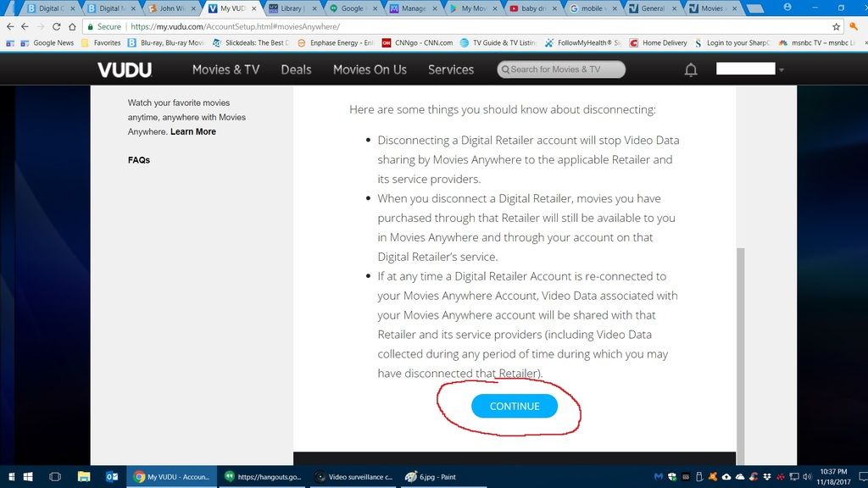This screenshot has height=488, width=868.
Task: Expand the account dropdown arrow
Action: tap(782, 70)
